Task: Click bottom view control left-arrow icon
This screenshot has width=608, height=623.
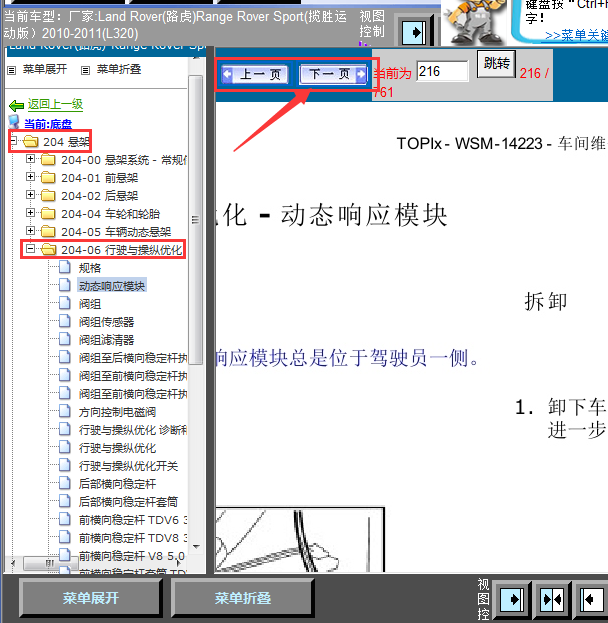Action: 592,599
